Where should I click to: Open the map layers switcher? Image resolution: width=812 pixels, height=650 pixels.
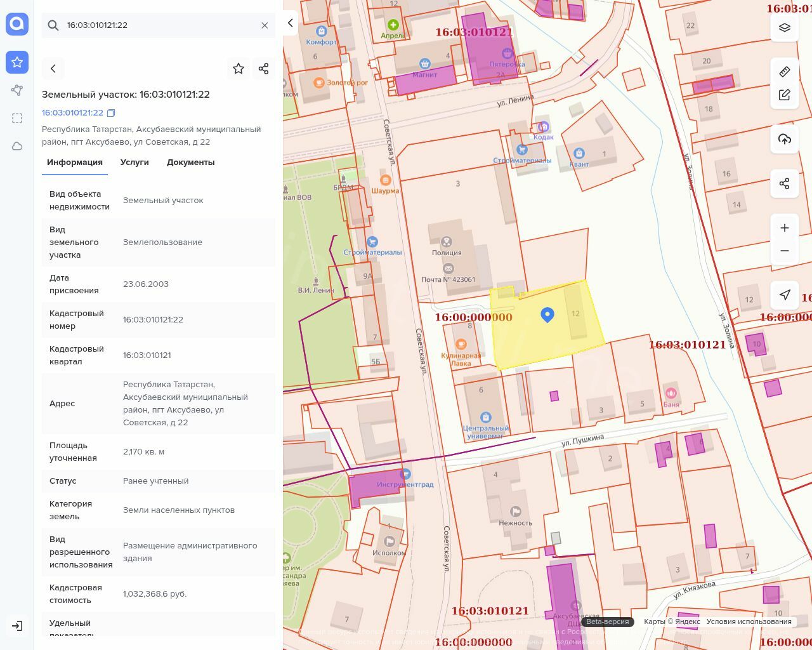(785, 27)
